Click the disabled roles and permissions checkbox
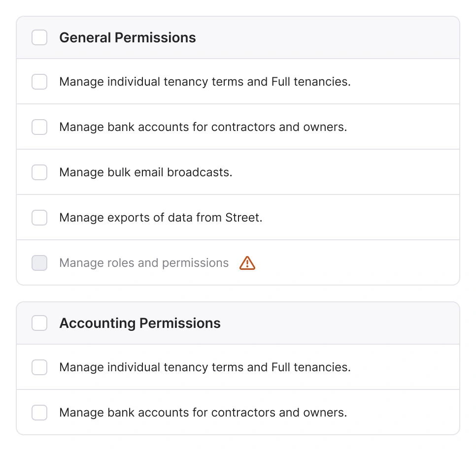 pos(39,263)
